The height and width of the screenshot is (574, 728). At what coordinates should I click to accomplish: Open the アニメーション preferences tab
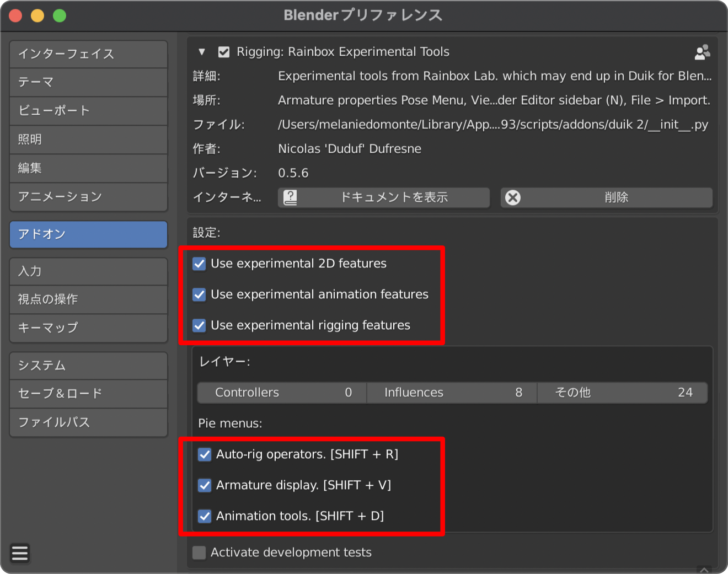click(88, 197)
